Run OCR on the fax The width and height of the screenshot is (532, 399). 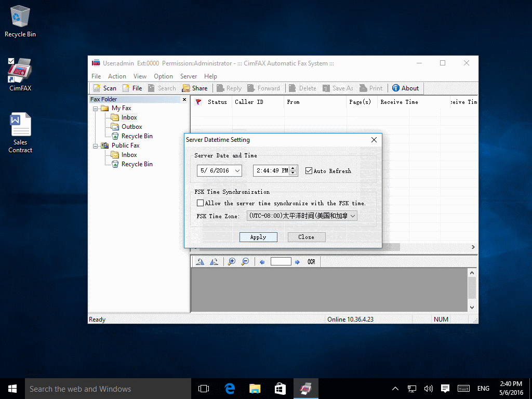(312, 262)
